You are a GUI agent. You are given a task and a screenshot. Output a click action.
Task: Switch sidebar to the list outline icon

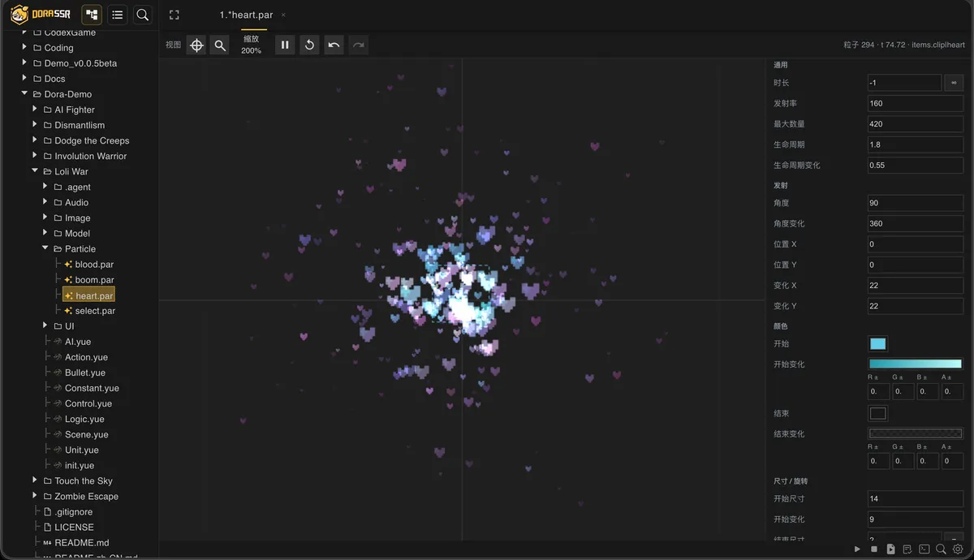coord(118,15)
